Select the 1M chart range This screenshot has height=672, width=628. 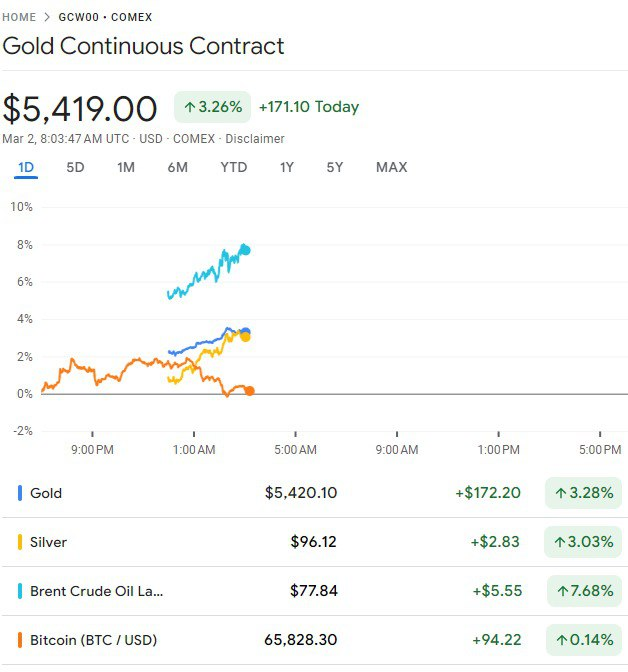coord(125,167)
